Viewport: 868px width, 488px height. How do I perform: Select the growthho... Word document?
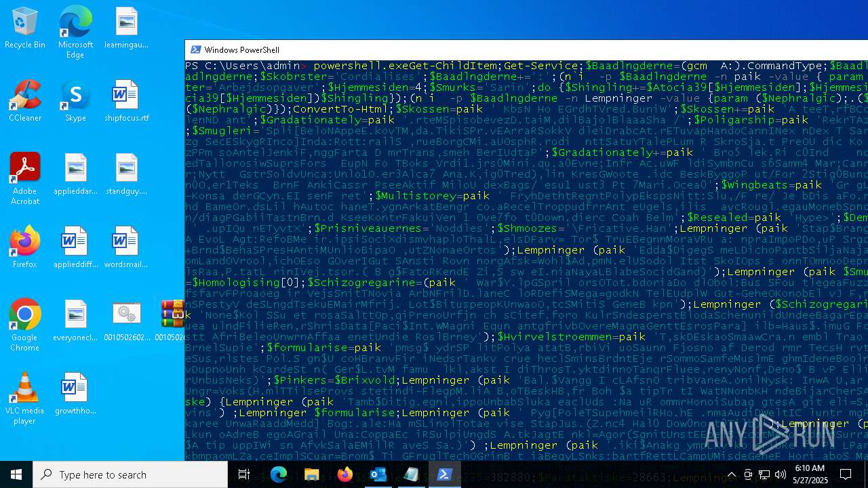(75, 394)
